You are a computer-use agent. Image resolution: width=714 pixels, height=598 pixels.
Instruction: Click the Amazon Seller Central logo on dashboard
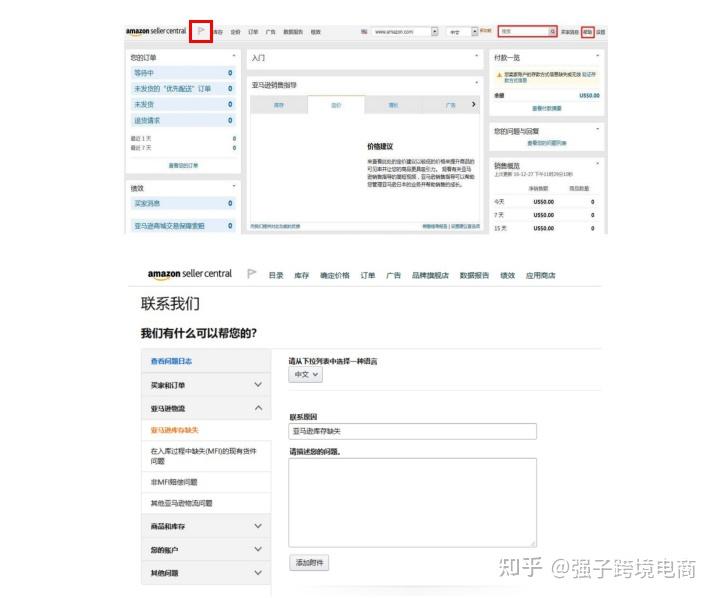tap(156, 31)
